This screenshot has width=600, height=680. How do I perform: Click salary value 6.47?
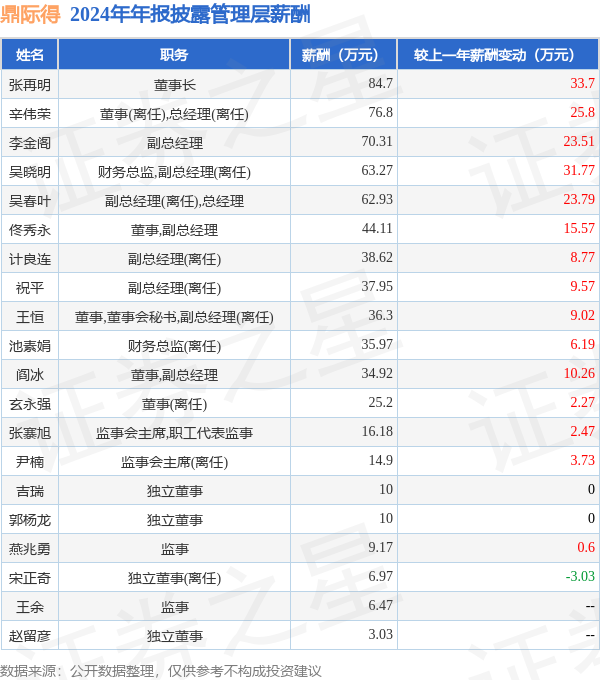coord(380,606)
